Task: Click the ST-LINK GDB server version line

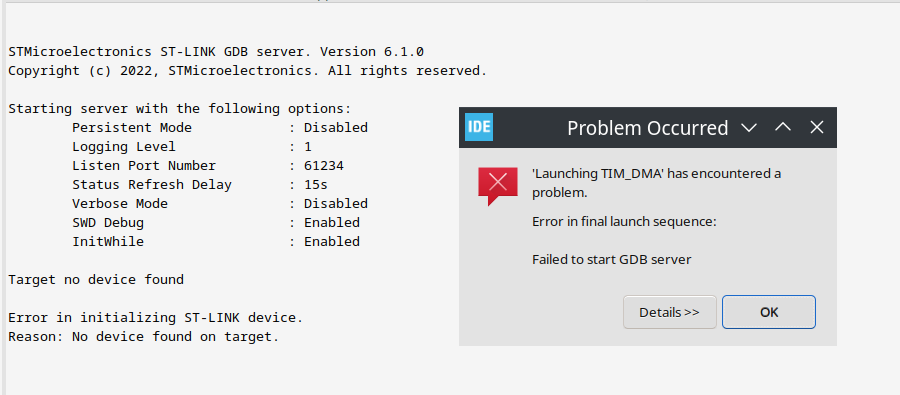Action: (216, 52)
